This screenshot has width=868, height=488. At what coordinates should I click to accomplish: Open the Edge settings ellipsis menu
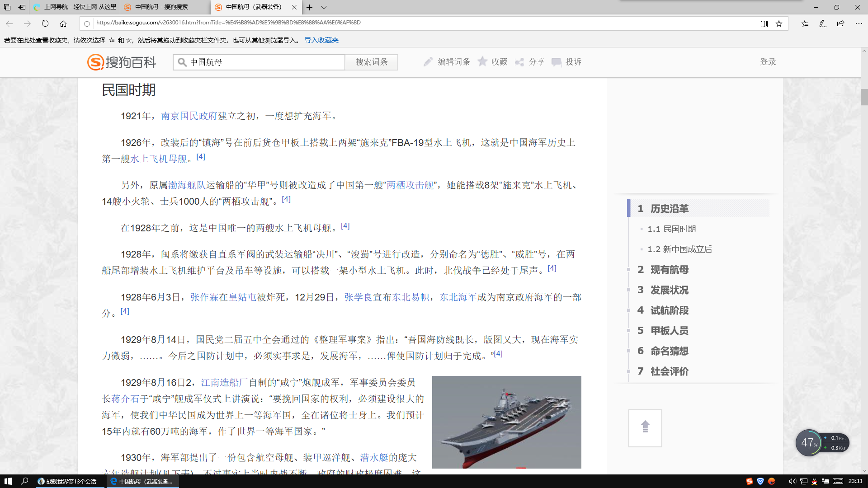(x=859, y=23)
